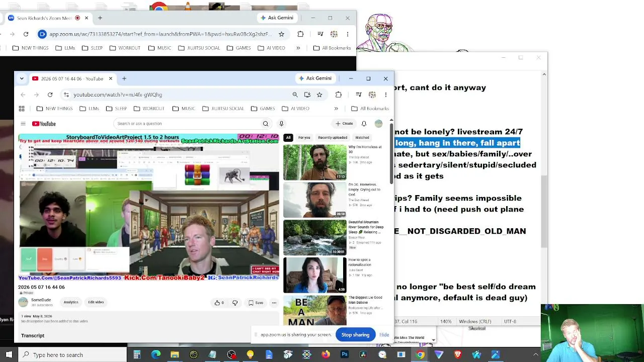The height and width of the screenshot is (362, 644).
Task: Open the "How to spot a rationalization" thumbnail
Action: [315, 275]
